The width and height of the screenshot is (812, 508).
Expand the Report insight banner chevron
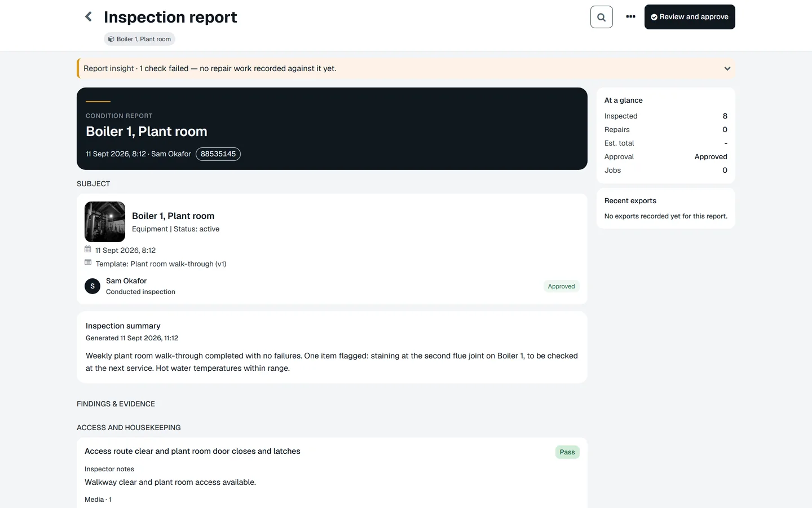[727, 68]
